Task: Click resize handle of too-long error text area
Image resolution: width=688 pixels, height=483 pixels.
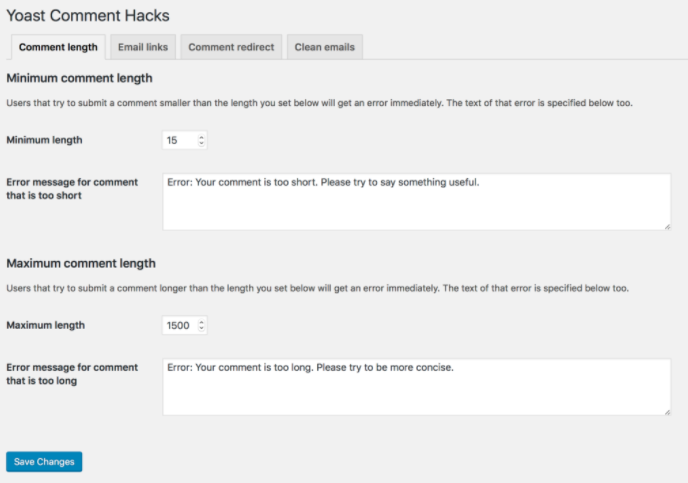Action: [x=667, y=411]
